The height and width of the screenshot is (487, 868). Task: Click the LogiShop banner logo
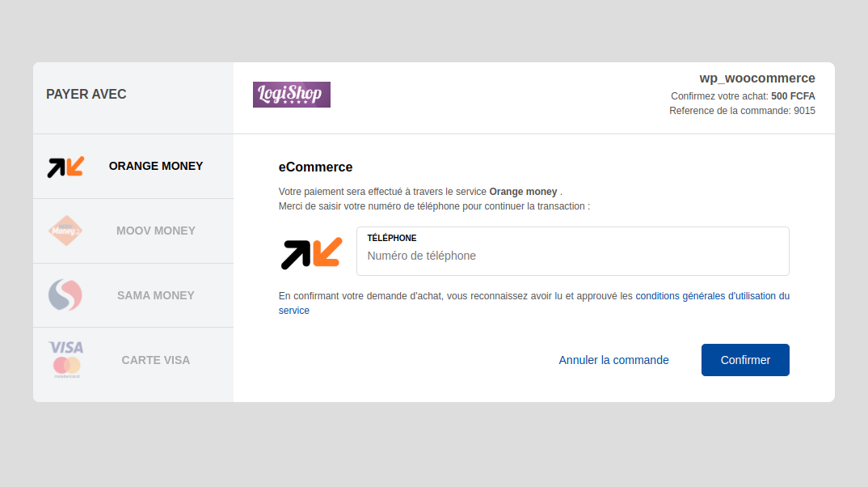pos(291,94)
